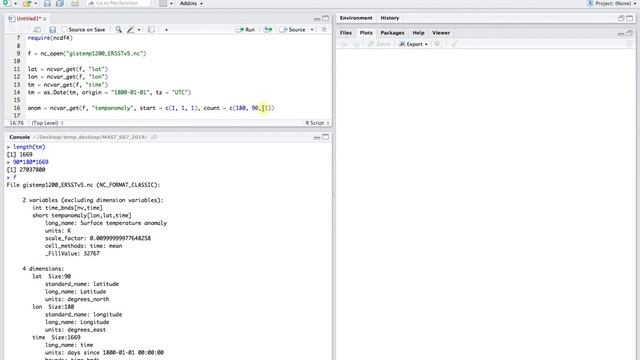Switch to the Environment tab
640x360 pixels.
356,18
